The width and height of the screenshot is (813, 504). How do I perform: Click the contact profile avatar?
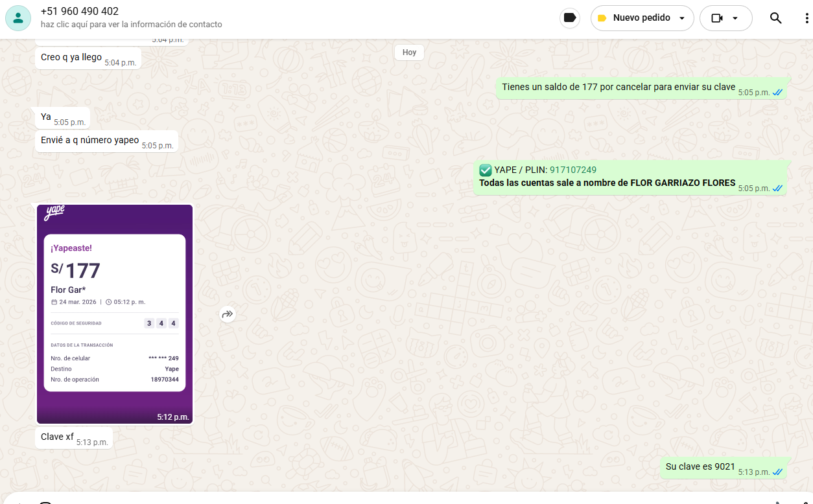pyautogui.click(x=18, y=18)
